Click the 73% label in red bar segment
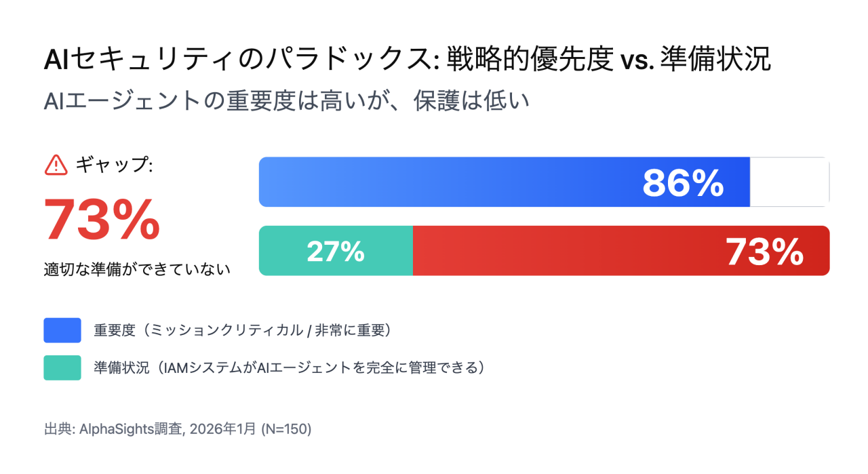 tap(764, 252)
